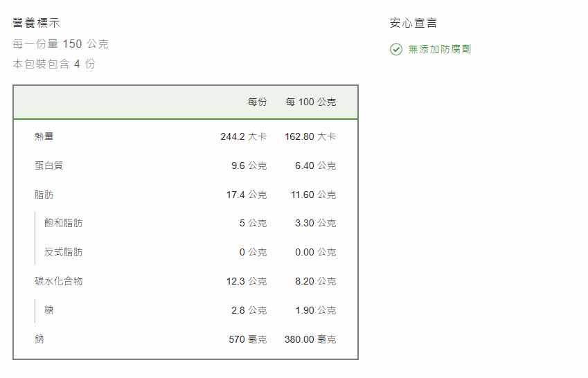The image size is (588, 378).
Task: Select the 營養標示 heading
Action: [x=36, y=23]
